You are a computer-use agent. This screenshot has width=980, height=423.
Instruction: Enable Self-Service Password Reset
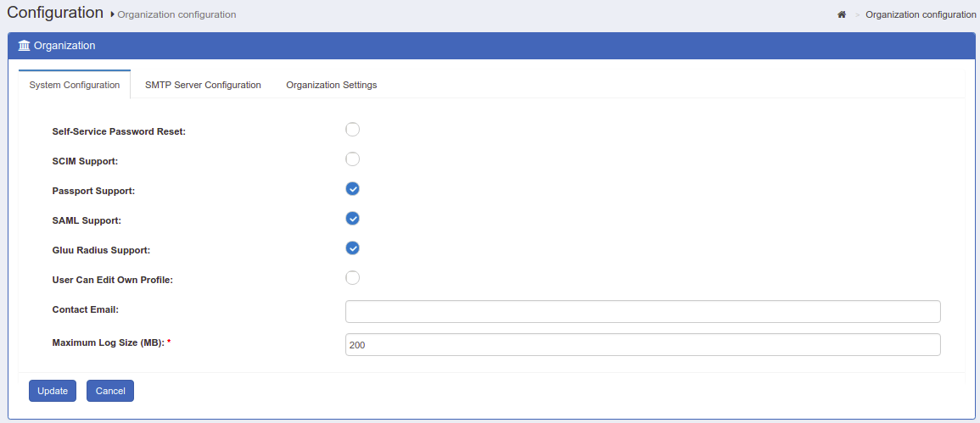pos(353,130)
